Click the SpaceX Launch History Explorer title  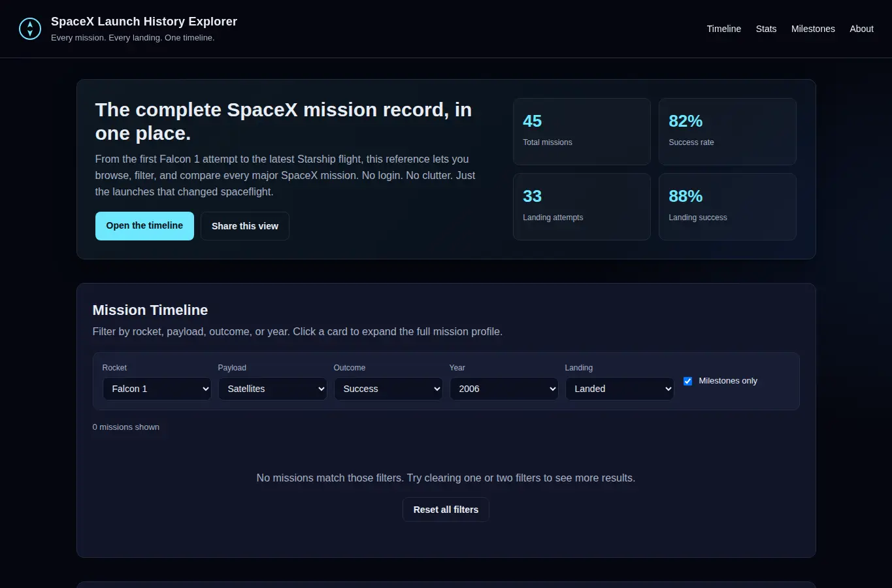click(144, 22)
